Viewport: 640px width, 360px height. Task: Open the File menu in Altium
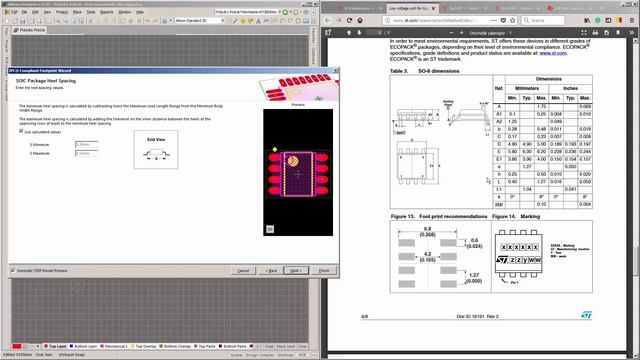point(24,12)
